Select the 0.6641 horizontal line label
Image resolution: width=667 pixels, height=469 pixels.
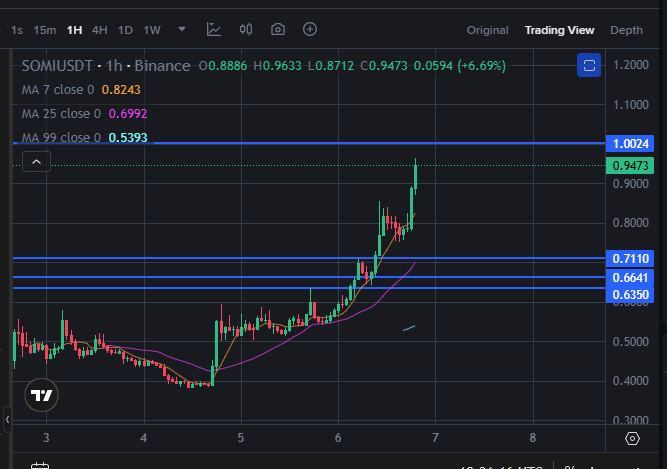630,278
